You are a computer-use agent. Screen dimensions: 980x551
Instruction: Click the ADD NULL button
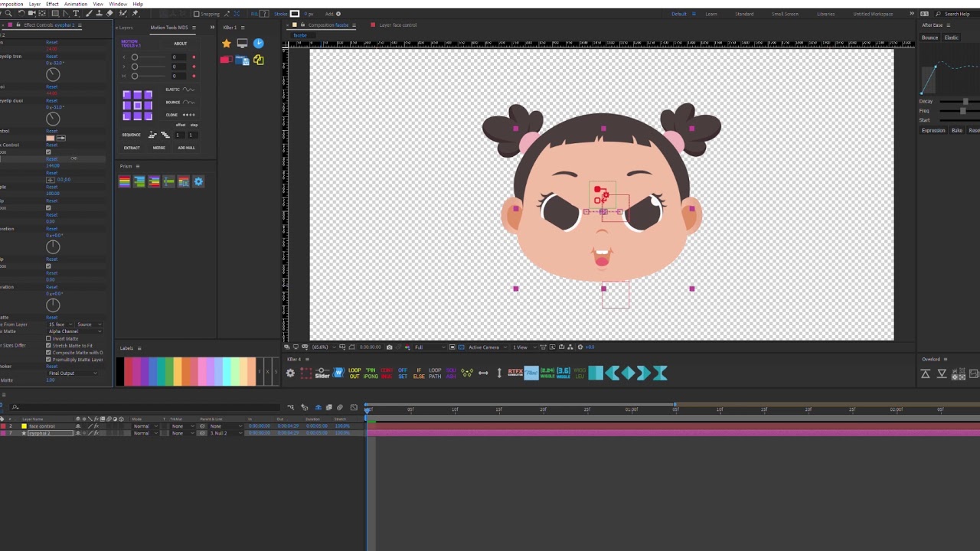186,148
